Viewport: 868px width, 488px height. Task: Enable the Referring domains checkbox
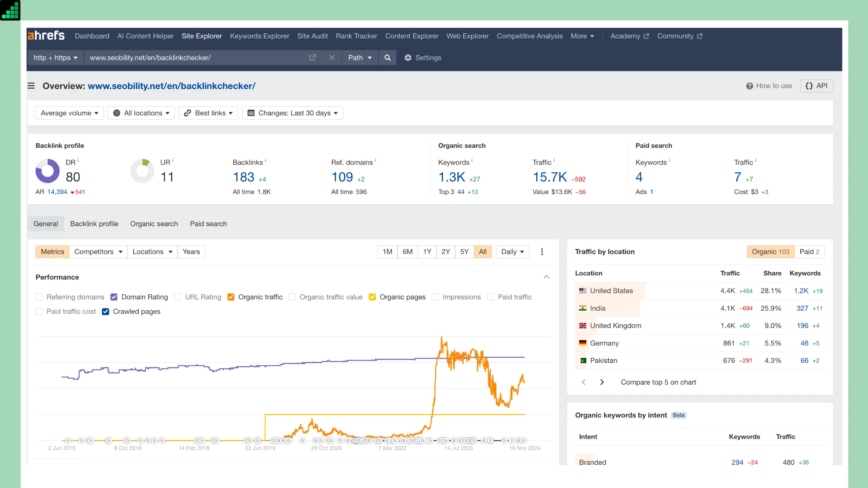pyautogui.click(x=39, y=297)
